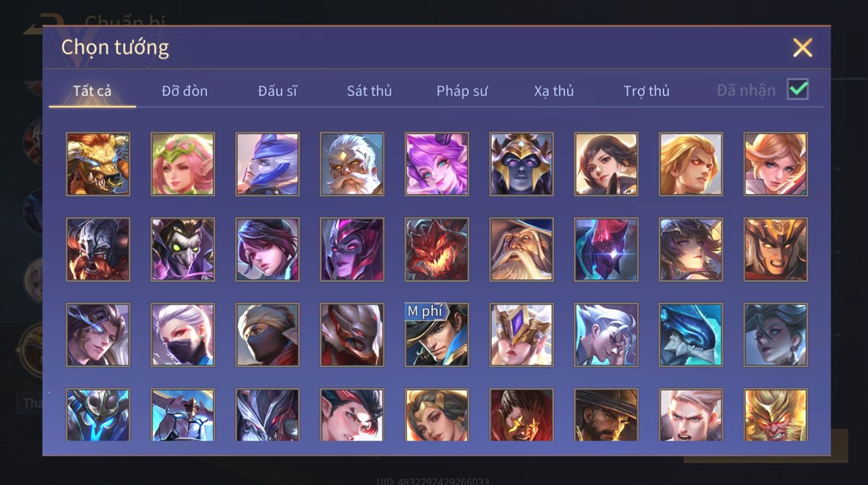Choose the red lava demon hero portrait
The image size is (868, 485).
pyautogui.click(x=436, y=249)
